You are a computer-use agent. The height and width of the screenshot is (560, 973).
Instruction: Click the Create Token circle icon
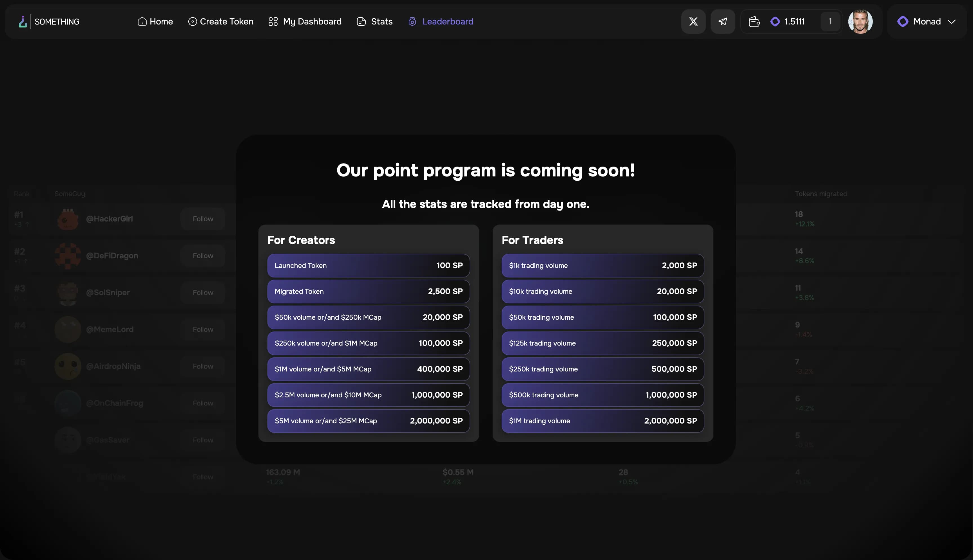click(x=192, y=22)
